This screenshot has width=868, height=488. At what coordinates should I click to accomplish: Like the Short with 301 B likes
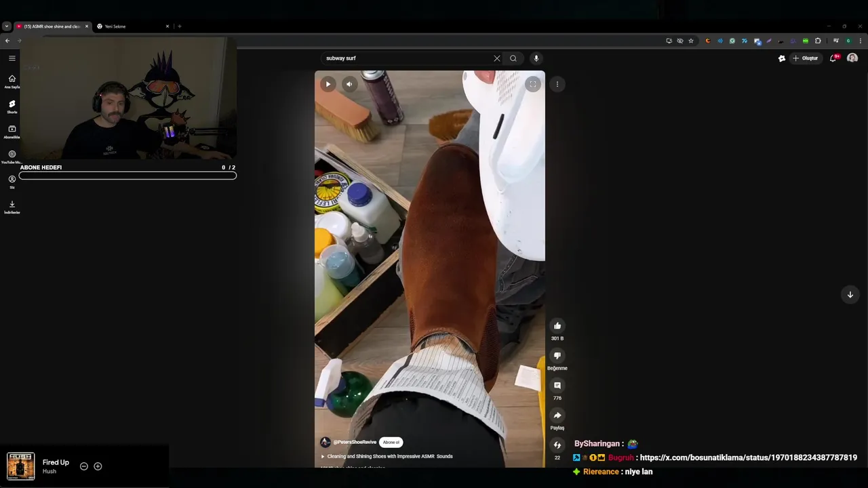[x=557, y=326]
